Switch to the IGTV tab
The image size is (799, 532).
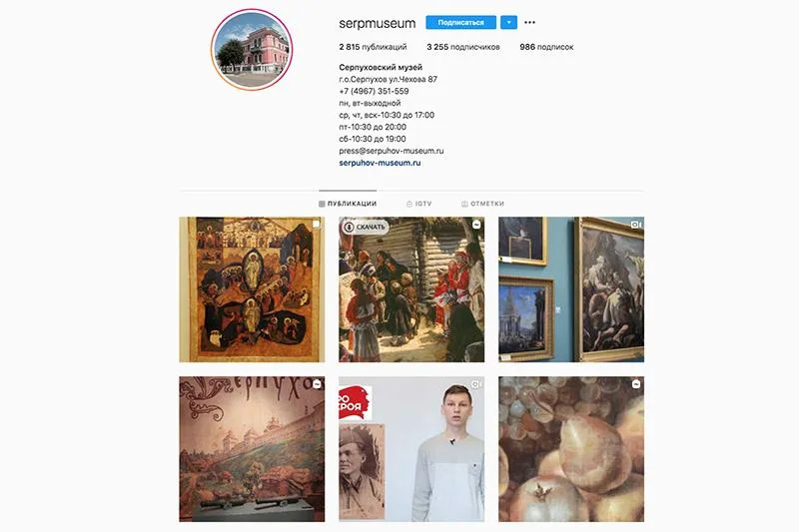418,204
